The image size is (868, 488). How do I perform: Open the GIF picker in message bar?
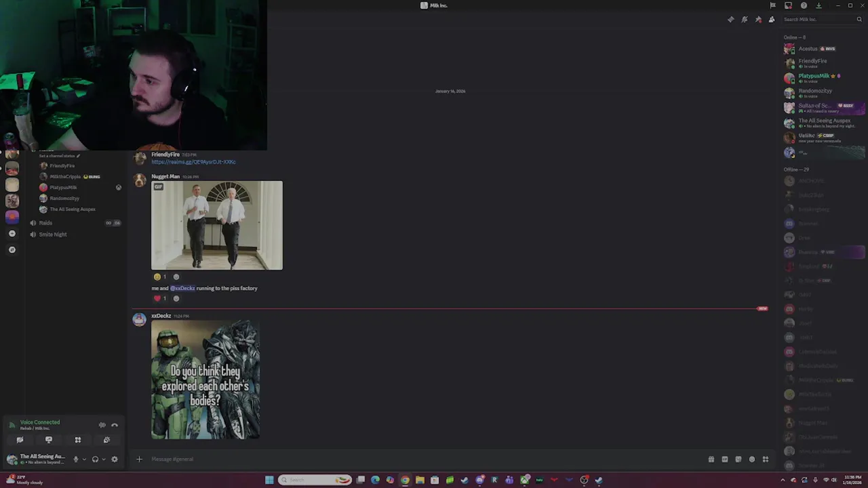724,460
